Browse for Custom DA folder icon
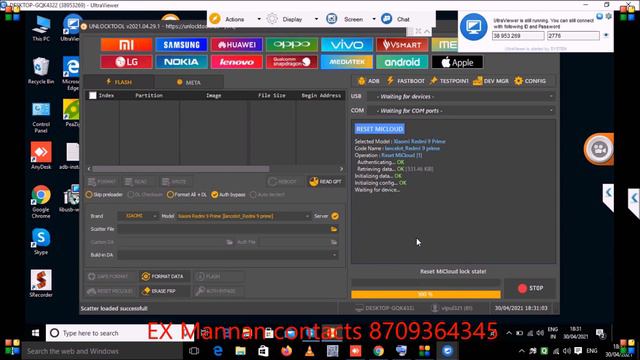Viewport: 640px width, 360px height. point(229,242)
